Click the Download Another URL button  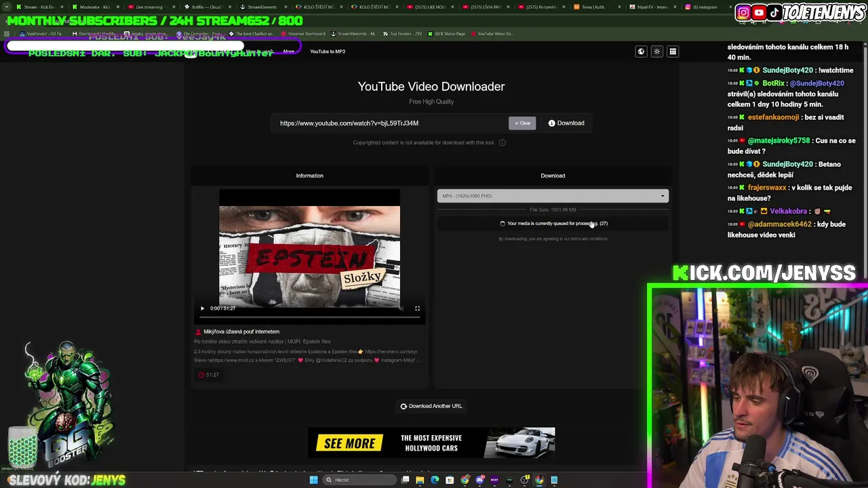click(431, 406)
